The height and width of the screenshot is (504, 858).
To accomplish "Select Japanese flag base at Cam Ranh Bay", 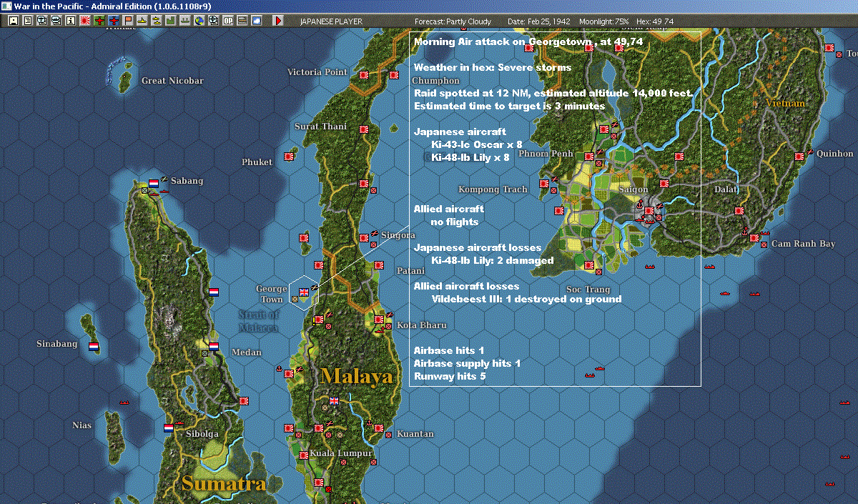I will 754,237.
